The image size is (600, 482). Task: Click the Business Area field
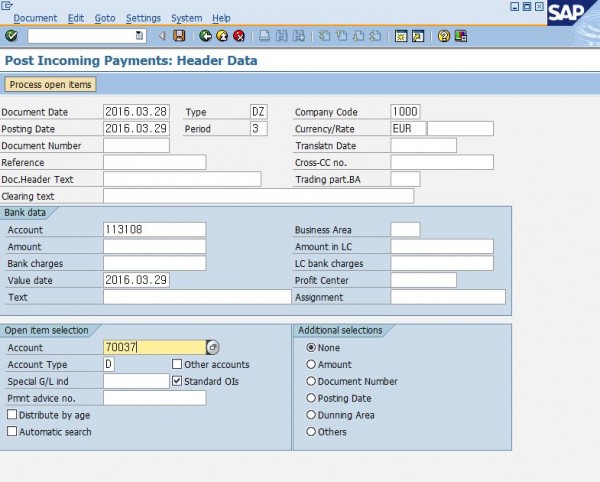pos(405,230)
